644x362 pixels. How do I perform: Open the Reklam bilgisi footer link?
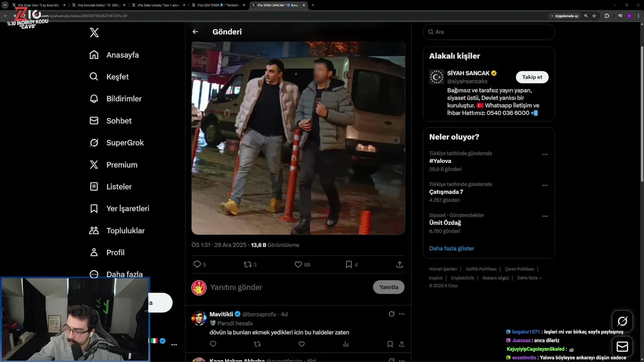[496, 278]
